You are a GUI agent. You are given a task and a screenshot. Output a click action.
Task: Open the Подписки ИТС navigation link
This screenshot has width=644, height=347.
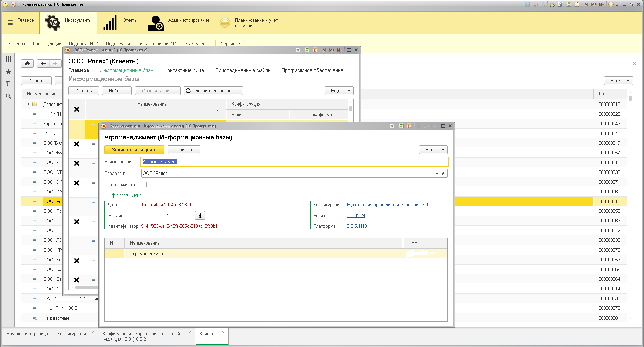tap(84, 44)
